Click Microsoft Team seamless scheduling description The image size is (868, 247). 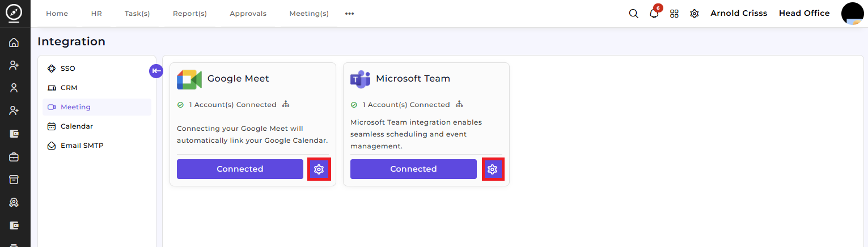[416, 134]
